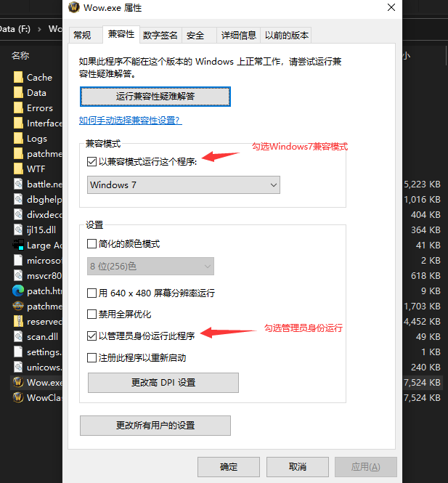Click Data (F:) in Explorer address bar

pos(15,29)
